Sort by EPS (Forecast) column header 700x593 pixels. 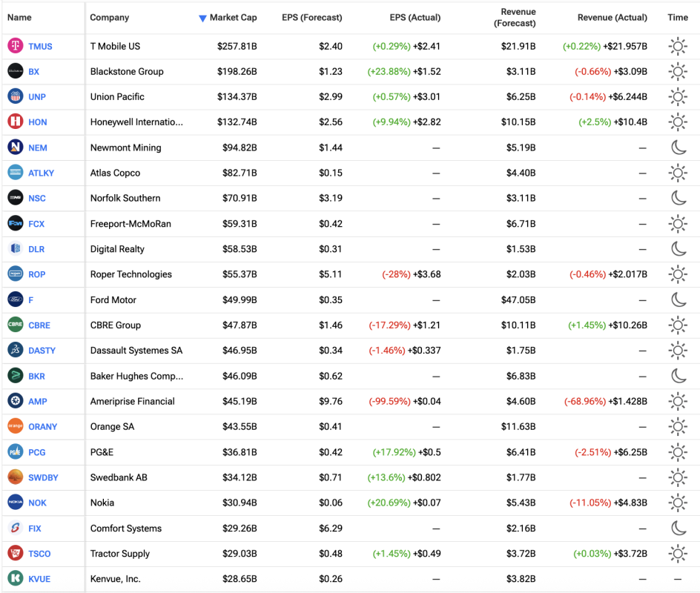tap(312, 17)
